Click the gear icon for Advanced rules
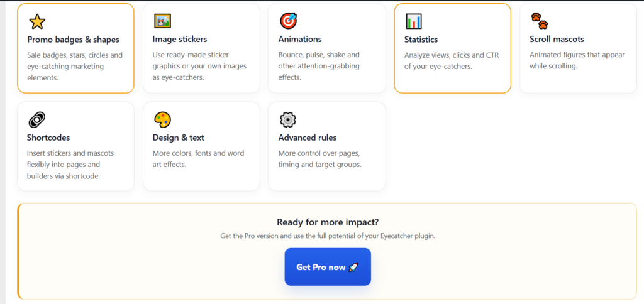644x304 pixels. [x=288, y=119]
